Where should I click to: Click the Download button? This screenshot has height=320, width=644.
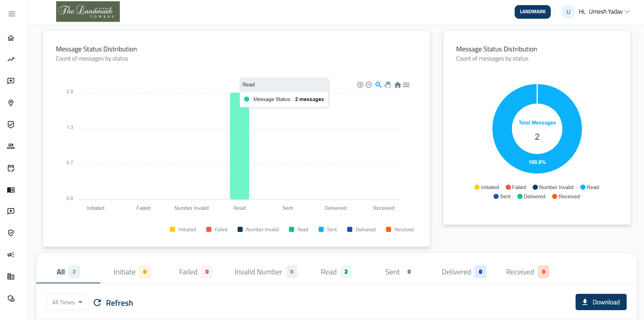tap(601, 302)
